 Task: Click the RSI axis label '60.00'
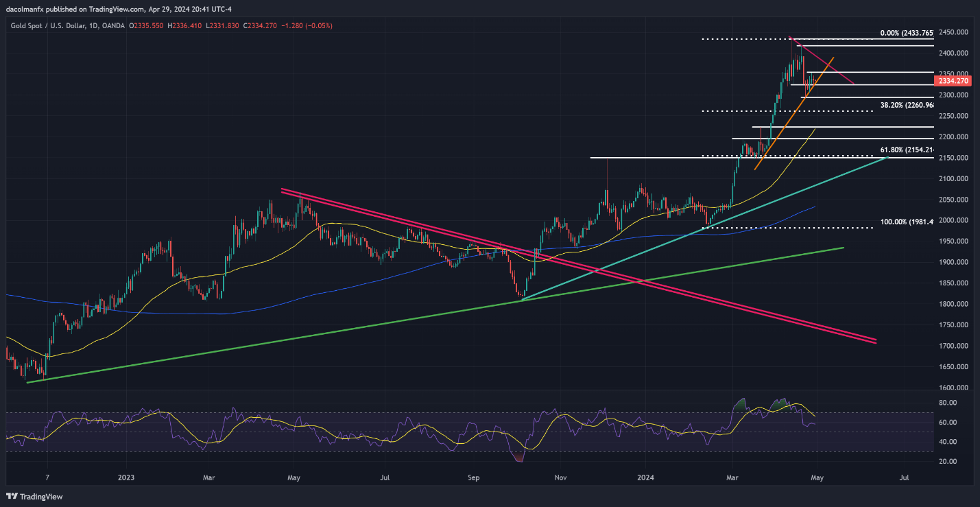948,422
